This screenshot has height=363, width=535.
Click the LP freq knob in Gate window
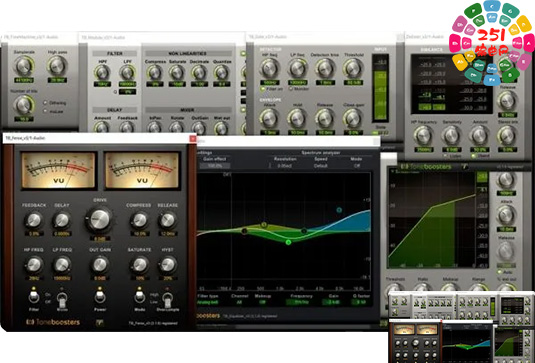(x=298, y=68)
